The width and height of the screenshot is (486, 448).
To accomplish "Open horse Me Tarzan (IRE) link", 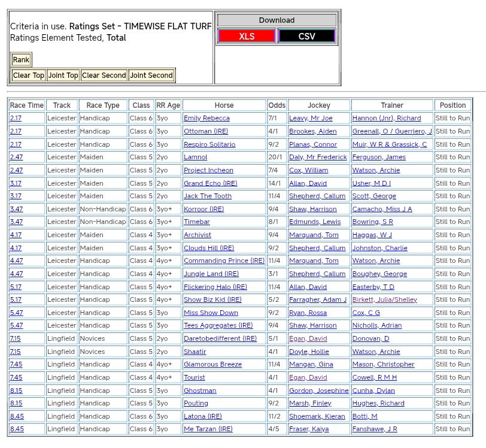I will coord(208,429).
